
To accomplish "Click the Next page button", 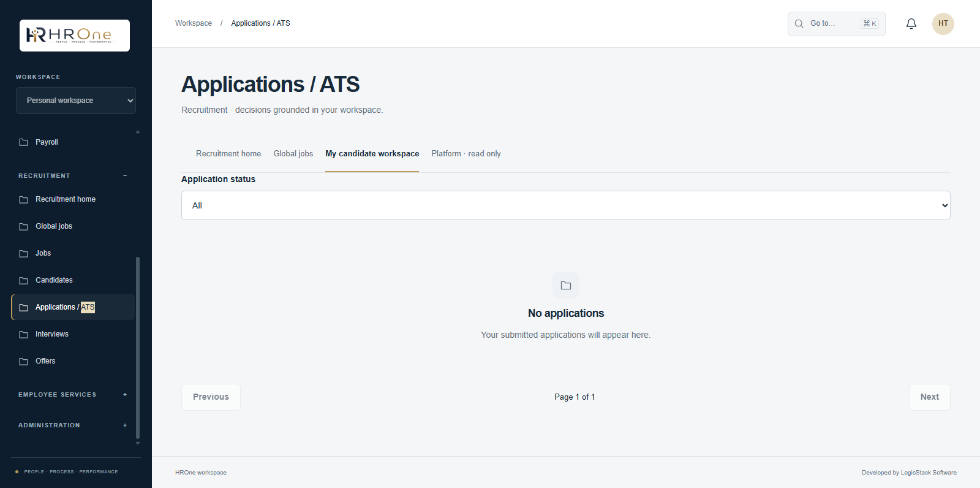I will (x=930, y=397).
